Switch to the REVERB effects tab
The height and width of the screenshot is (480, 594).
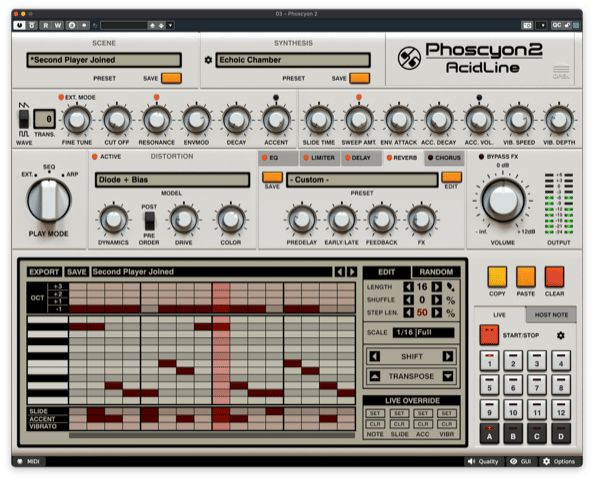pos(402,158)
